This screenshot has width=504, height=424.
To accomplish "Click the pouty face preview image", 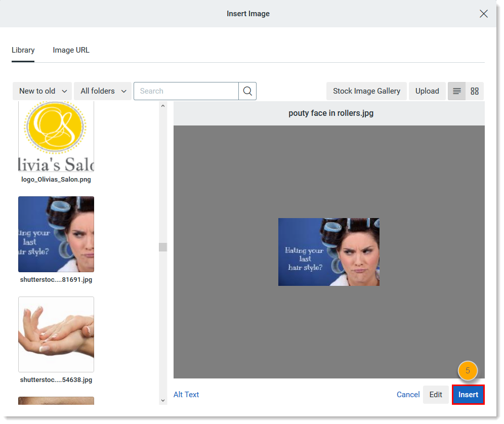I will click(328, 252).
